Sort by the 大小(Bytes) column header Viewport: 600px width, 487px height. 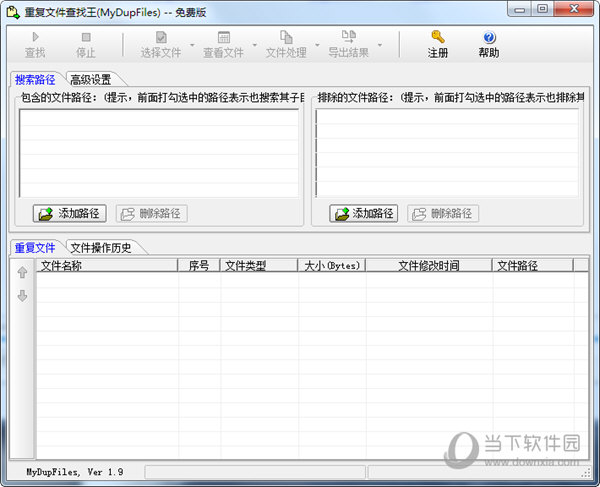click(x=332, y=265)
